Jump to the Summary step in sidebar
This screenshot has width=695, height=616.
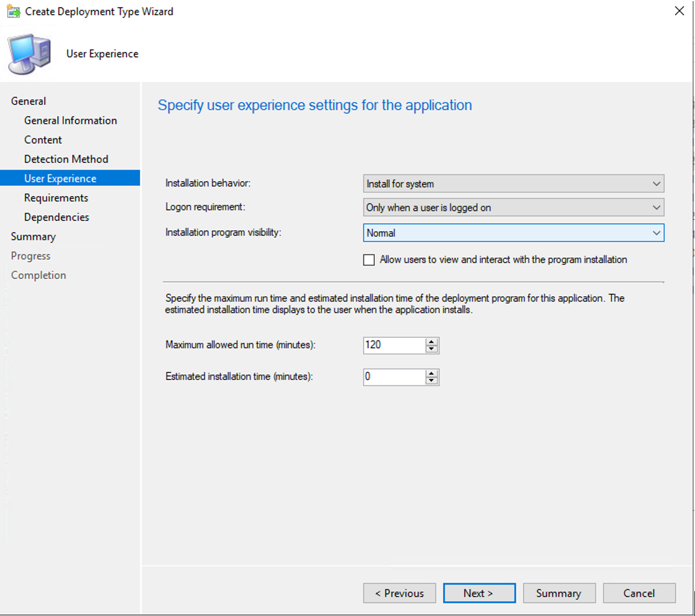tap(33, 237)
